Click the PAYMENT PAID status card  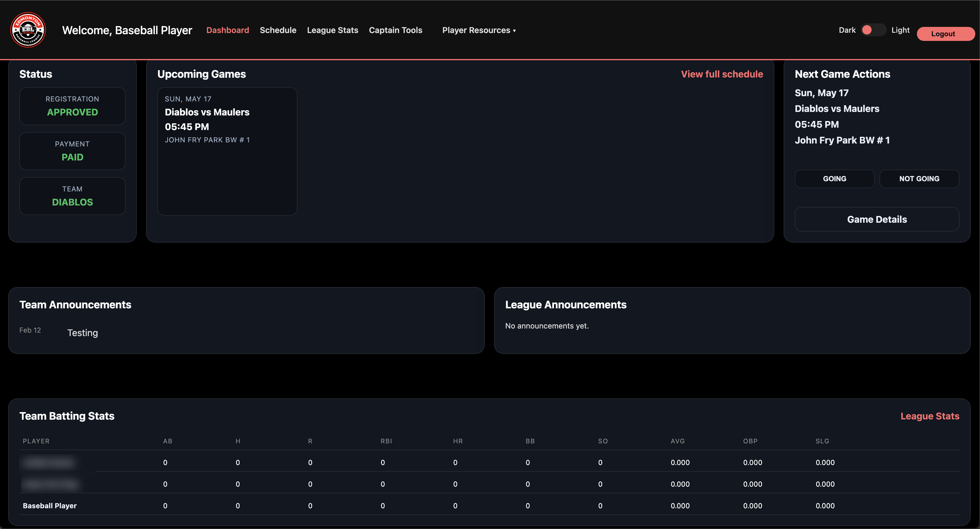click(x=72, y=151)
